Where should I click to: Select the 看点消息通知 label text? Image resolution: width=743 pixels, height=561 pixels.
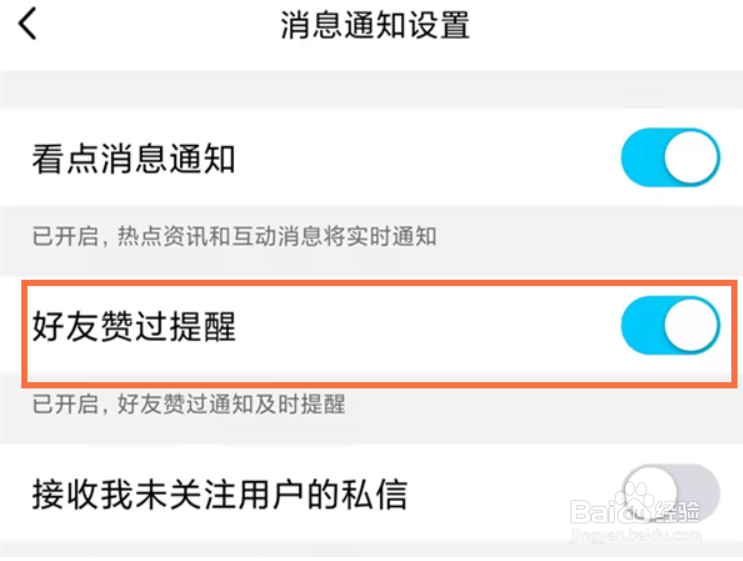[134, 159]
